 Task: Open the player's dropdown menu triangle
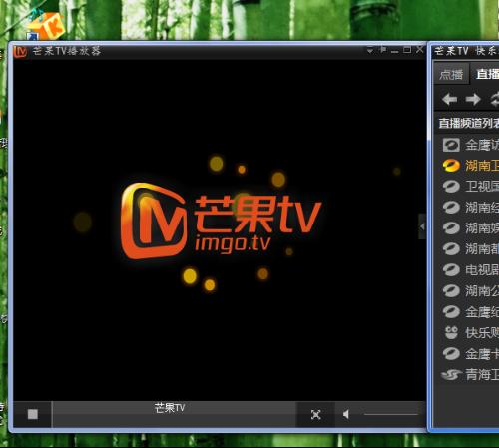click(370, 51)
